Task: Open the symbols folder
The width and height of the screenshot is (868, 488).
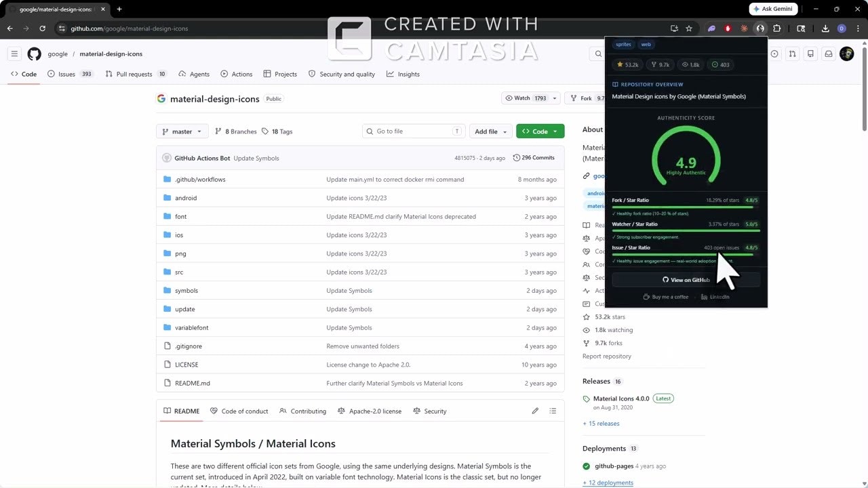Action: (x=186, y=291)
